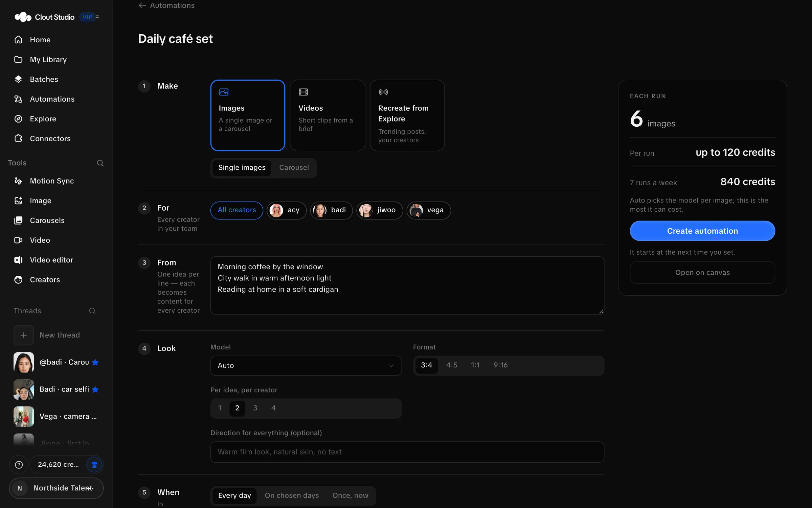Screen dimensions: 812x508
Task: Click the back arrow to Automations
Action: click(142, 5)
